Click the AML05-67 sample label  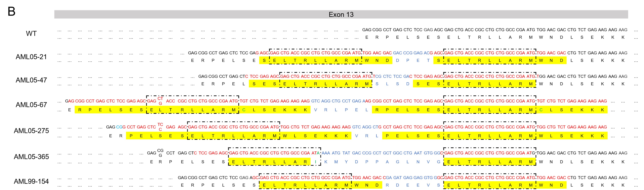pos(31,105)
